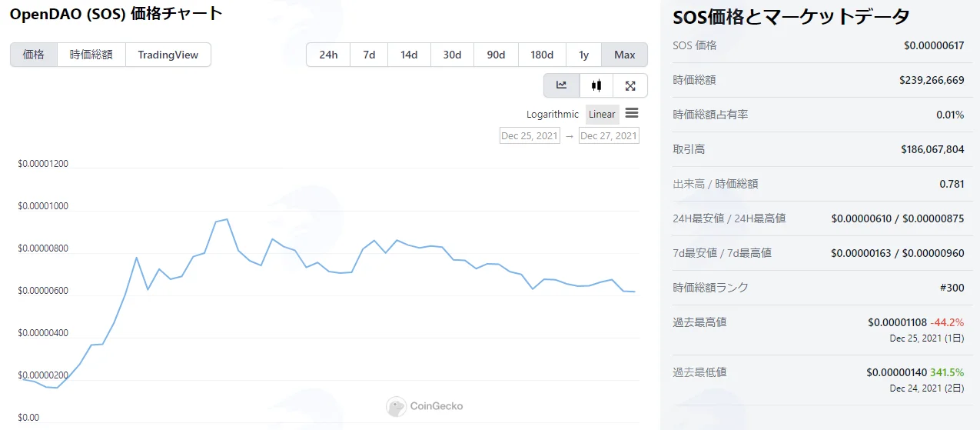Click the 24H最安値 / 24H最高値 label
980x430 pixels.
pyautogui.click(x=729, y=218)
